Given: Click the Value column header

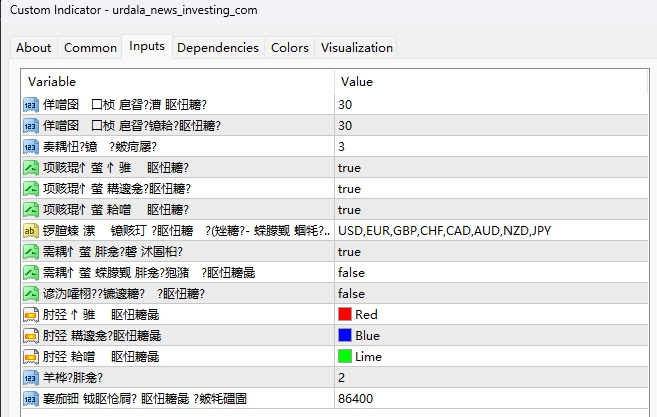Looking at the screenshot, I should click(491, 82).
